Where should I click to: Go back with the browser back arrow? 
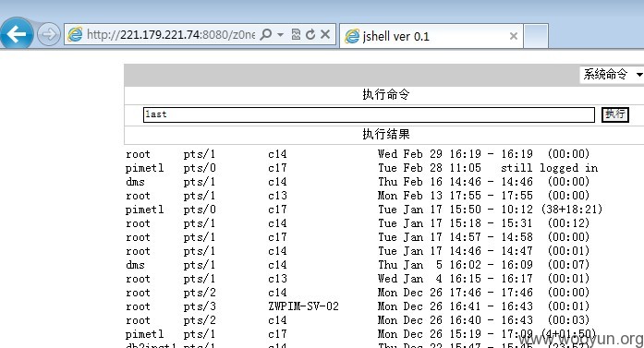click(x=17, y=33)
